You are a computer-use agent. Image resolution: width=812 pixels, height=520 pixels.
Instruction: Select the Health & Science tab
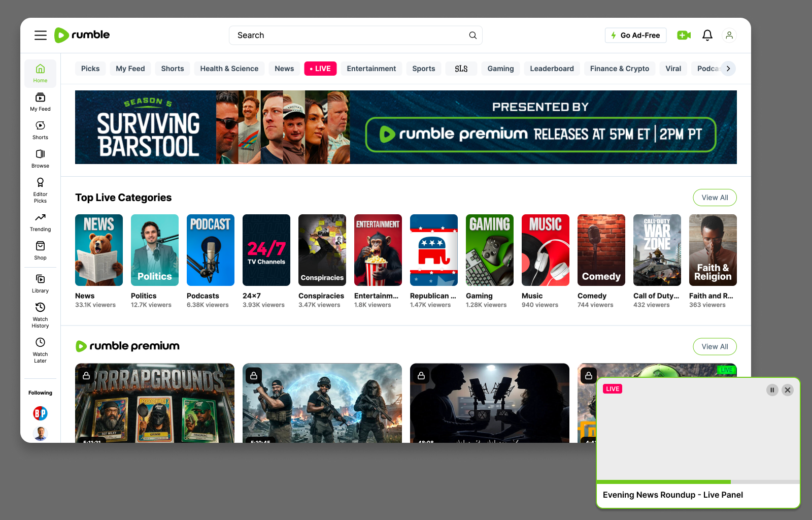[x=229, y=69]
